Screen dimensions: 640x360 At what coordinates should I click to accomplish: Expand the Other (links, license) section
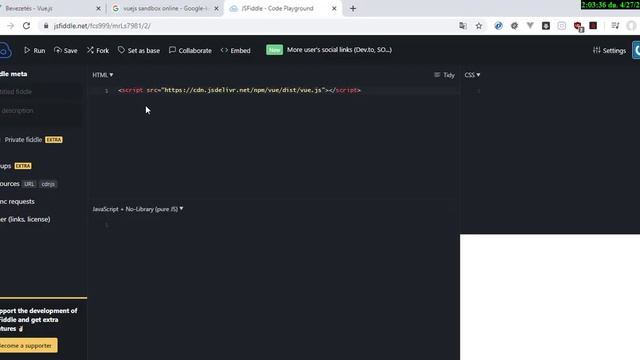(25, 219)
